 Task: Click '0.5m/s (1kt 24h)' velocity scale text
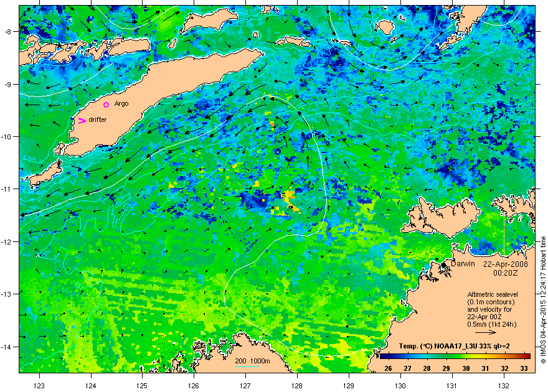[492, 324]
